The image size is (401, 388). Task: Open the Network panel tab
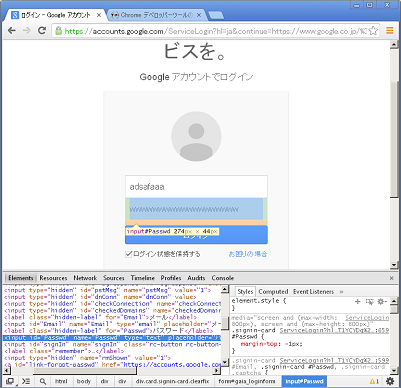85,278
